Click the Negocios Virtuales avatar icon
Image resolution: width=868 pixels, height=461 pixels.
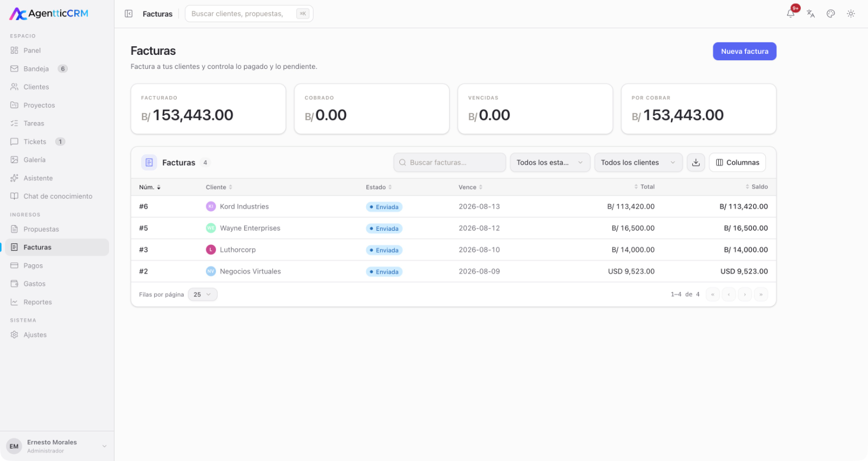click(x=211, y=271)
